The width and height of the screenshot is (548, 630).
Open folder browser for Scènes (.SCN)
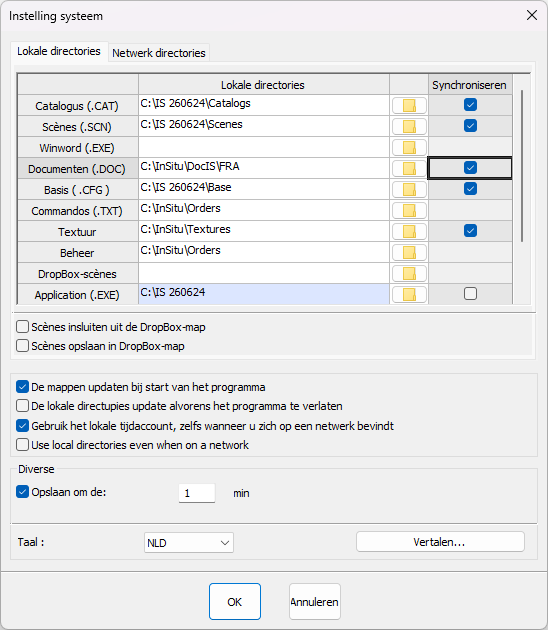(x=409, y=127)
